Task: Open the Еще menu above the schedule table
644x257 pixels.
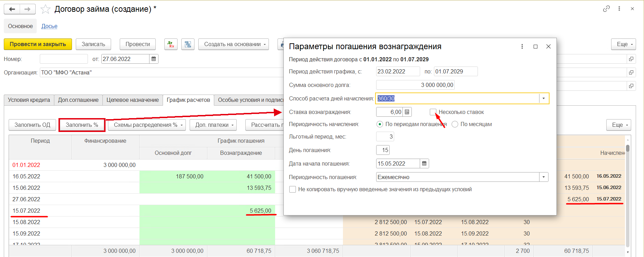Action: [x=619, y=125]
